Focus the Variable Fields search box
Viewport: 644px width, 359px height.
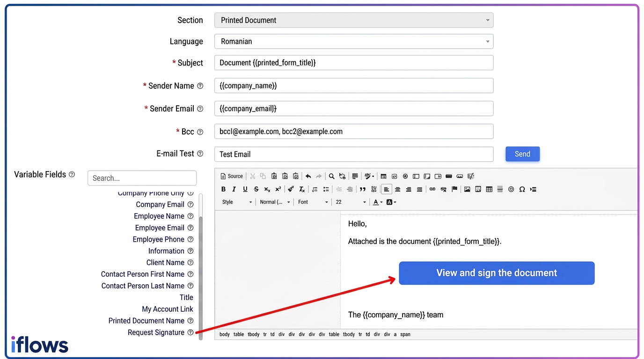pyautogui.click(x=142, y=178)
